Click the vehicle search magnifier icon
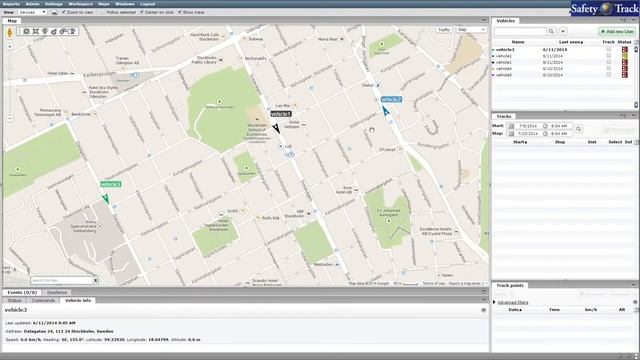 click(551, 31)
